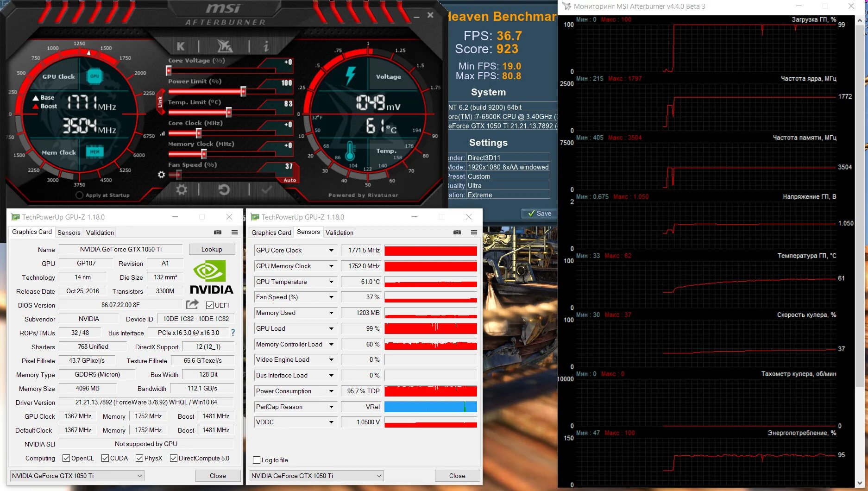The width and height of the screenshot is (868, 491).
Task: Toggle the PhysX checkbox
Action: tap(139, 458)
